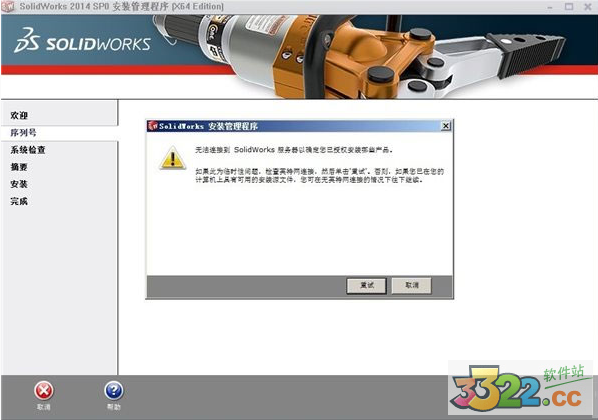Click the app icon in main window title bar
Image resolution: width=598 pixels, height=420 pixels.
pos(8,6)
